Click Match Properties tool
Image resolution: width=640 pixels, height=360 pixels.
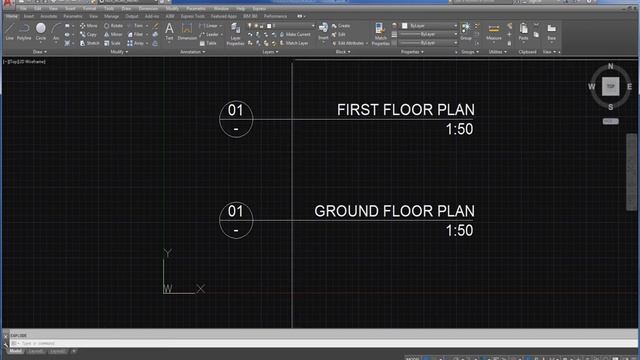tap(380, 34)
